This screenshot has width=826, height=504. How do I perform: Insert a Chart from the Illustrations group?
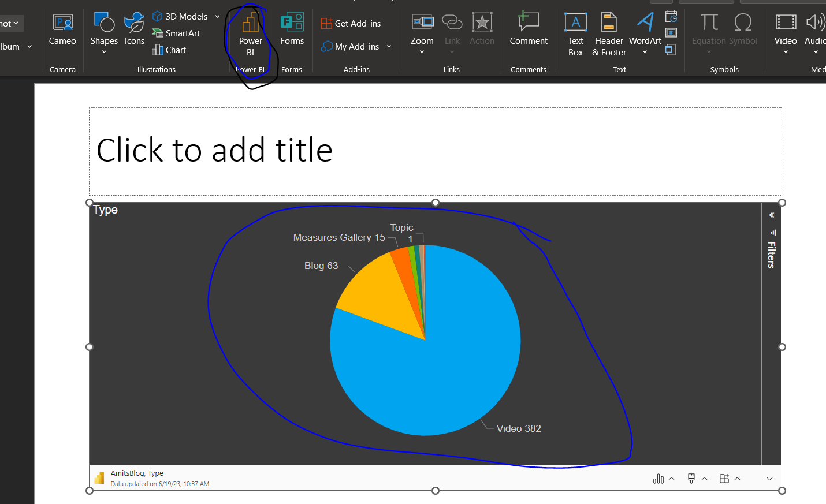point(169,50)
